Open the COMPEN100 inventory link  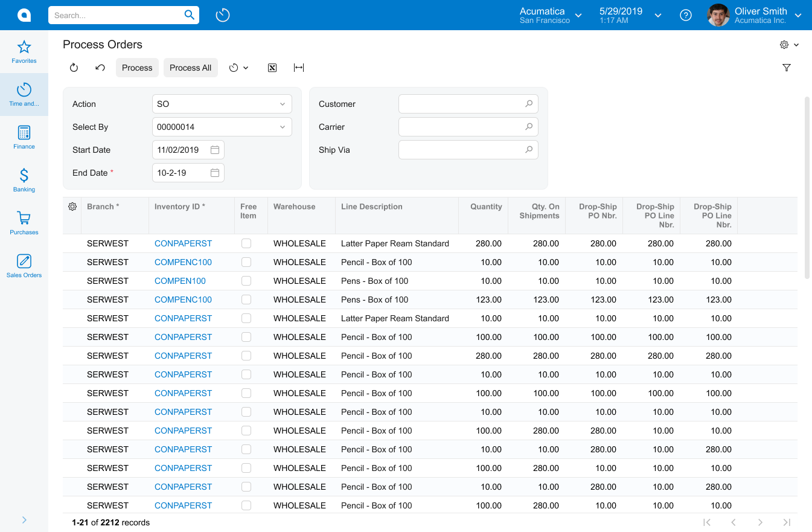click(x=180, y=281)
